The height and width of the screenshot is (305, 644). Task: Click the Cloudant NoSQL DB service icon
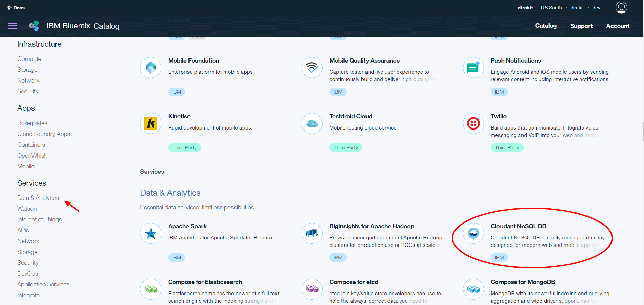(473, 233)
